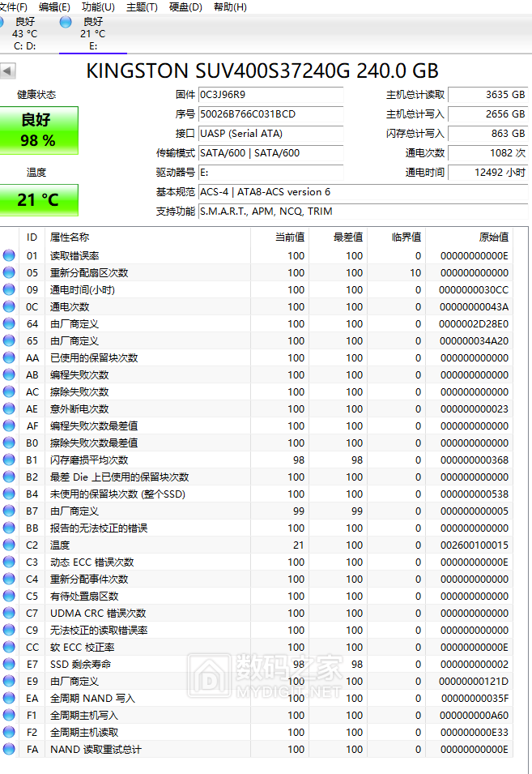This screenshot has height=774, width=532.
Task: Click the firmware field 0C3J96R9
Action: pos(270,95)
